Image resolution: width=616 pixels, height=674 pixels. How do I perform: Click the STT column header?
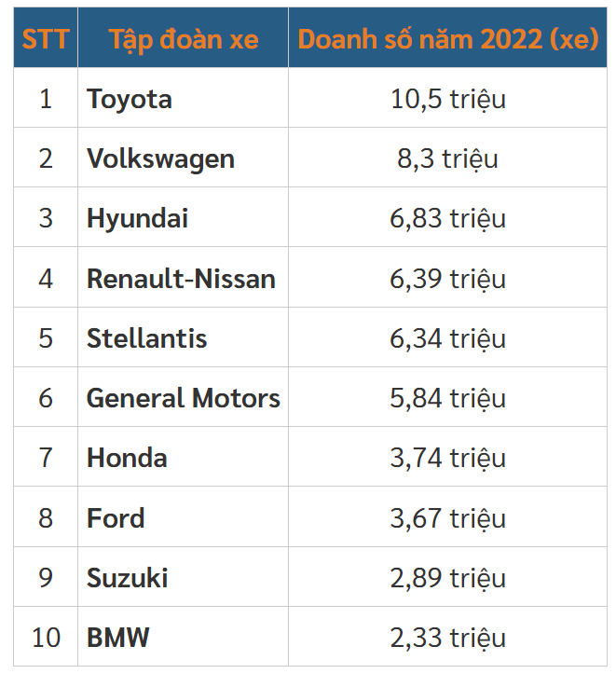point(46,39)
